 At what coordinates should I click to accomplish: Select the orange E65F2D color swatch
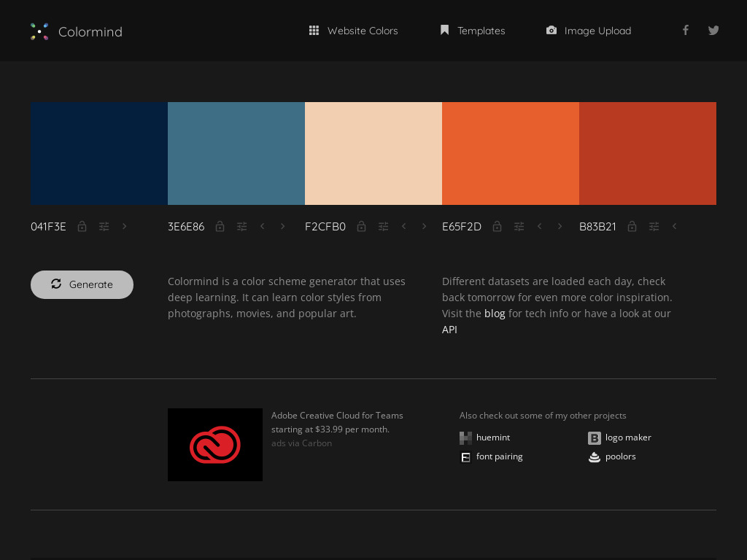point(511,153)
